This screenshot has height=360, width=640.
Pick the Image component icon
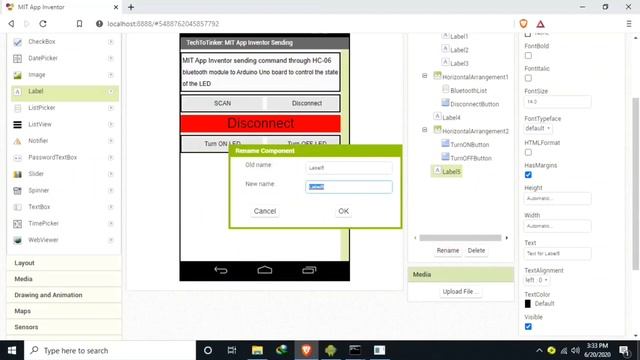(18, 75)
